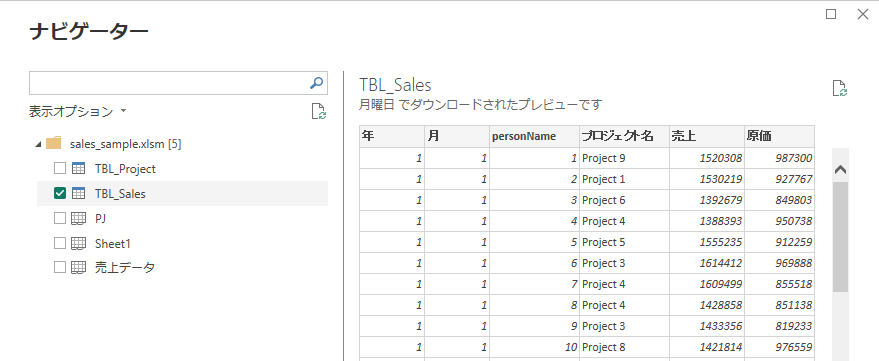
Task: Refresh the TBL_Sales preview icon
Action: pos(839,89)
